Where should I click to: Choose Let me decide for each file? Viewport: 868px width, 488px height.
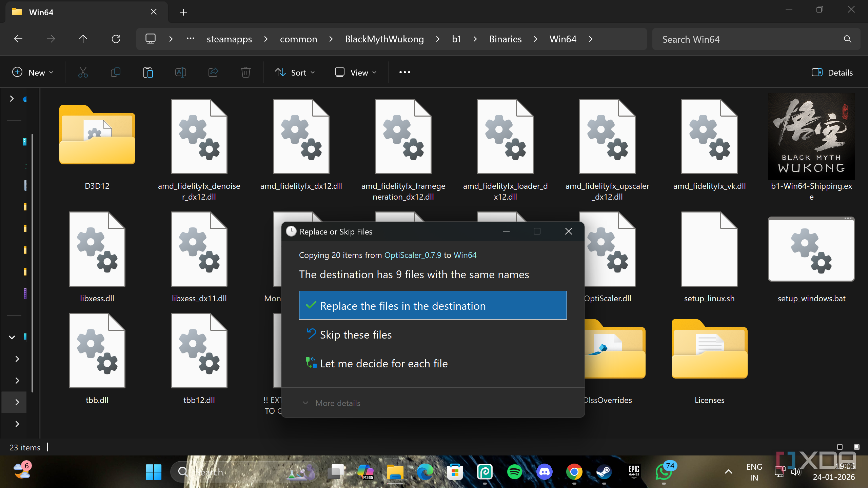(x=433, y=363)
